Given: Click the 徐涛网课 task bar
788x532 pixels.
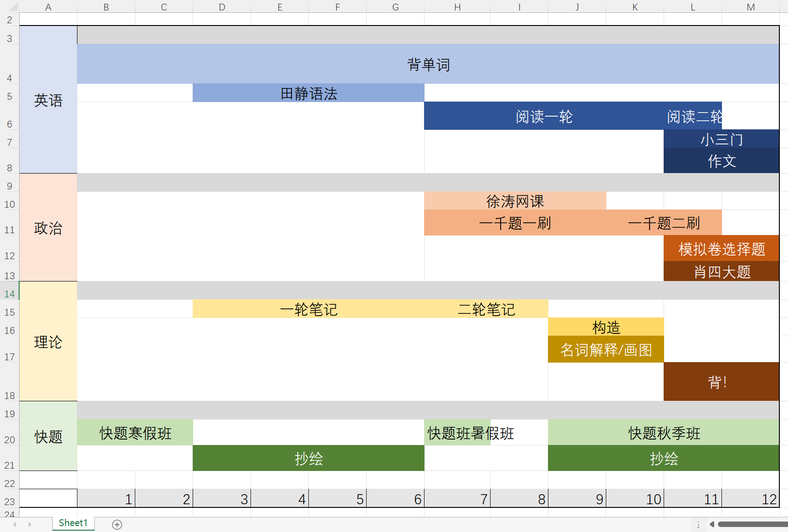Looking at the screenshot, I should (515, 200).
